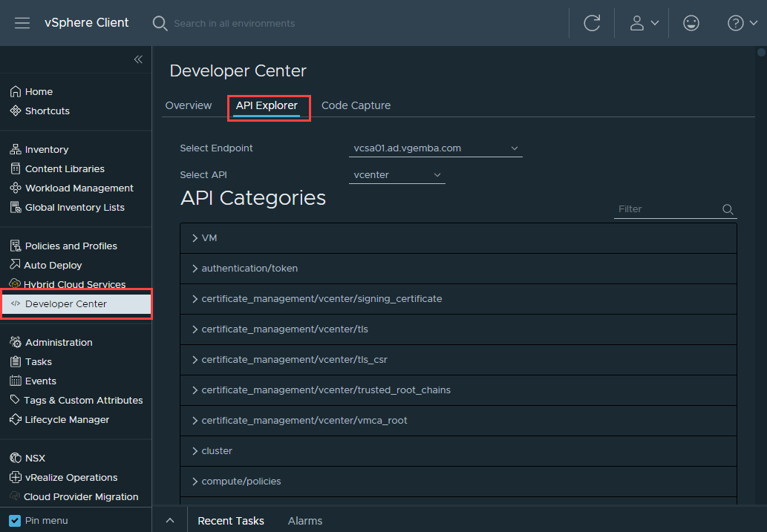Open the hamburger navigation menu

click(x=22, y=23)
